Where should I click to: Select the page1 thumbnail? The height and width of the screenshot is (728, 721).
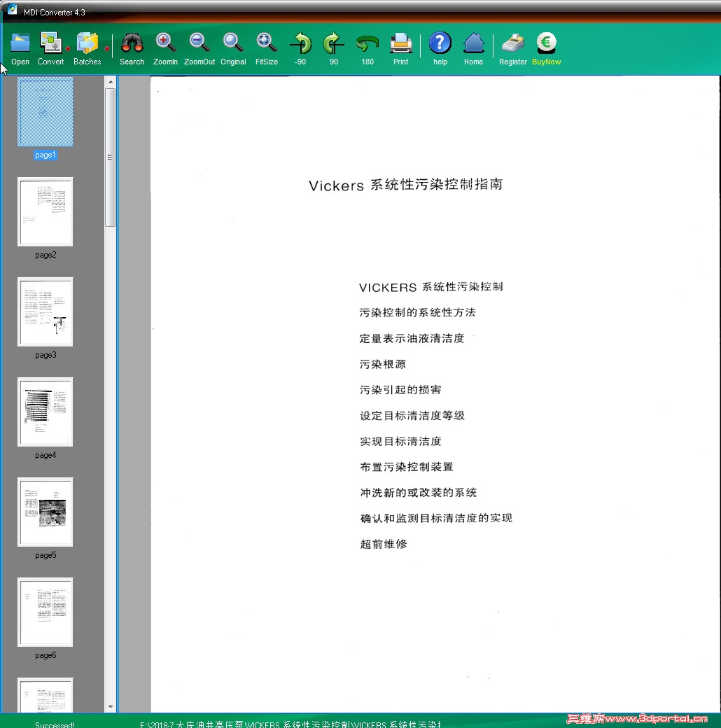click(x=45, y=112)
